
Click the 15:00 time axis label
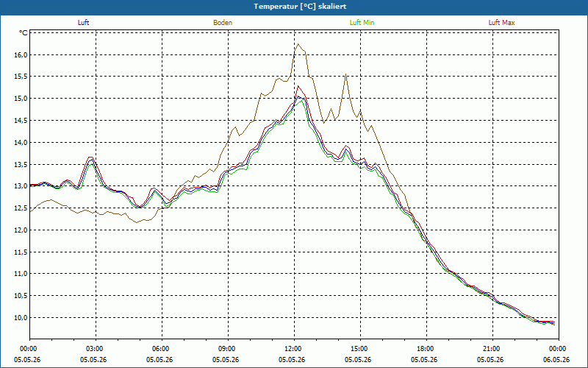click(x=360, y=349)
